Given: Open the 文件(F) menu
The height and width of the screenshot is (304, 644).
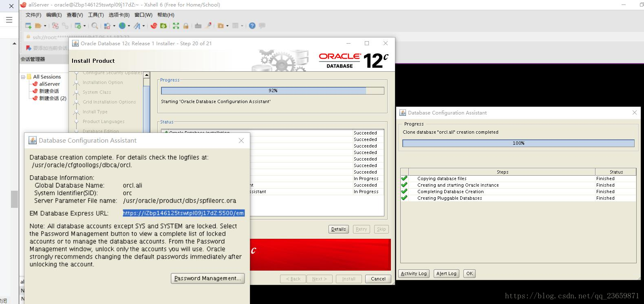Looking at the screenshot, I should pyautogui.click(x=33, y=15).
